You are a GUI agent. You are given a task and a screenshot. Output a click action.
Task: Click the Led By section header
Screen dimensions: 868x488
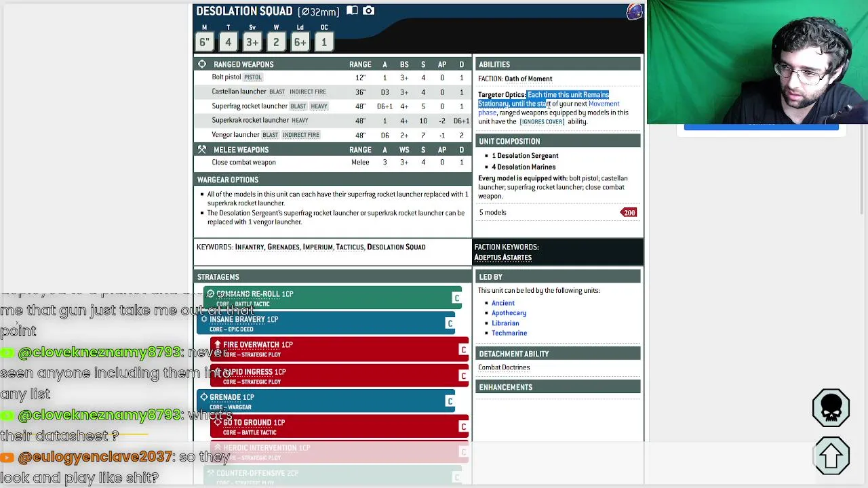tap(557, 277)
